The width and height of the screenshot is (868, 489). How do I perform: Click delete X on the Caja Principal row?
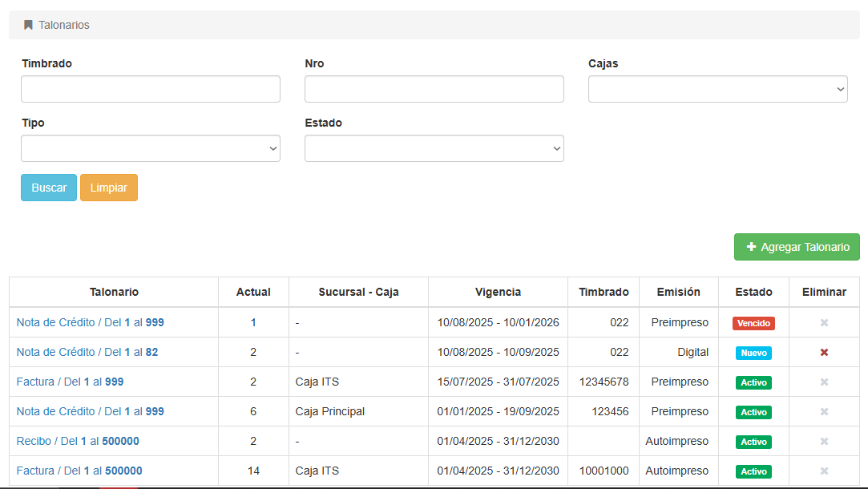point(824,412)
